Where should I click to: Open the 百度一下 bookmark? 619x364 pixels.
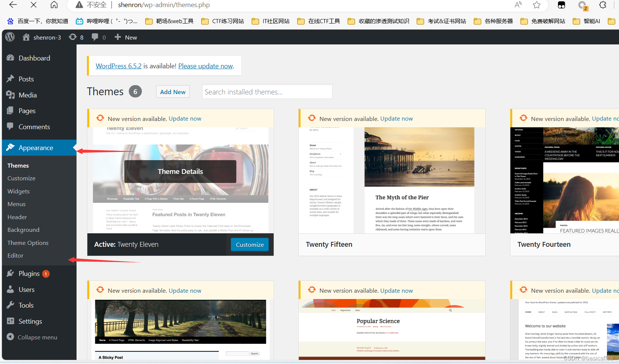tap(38, 21)
